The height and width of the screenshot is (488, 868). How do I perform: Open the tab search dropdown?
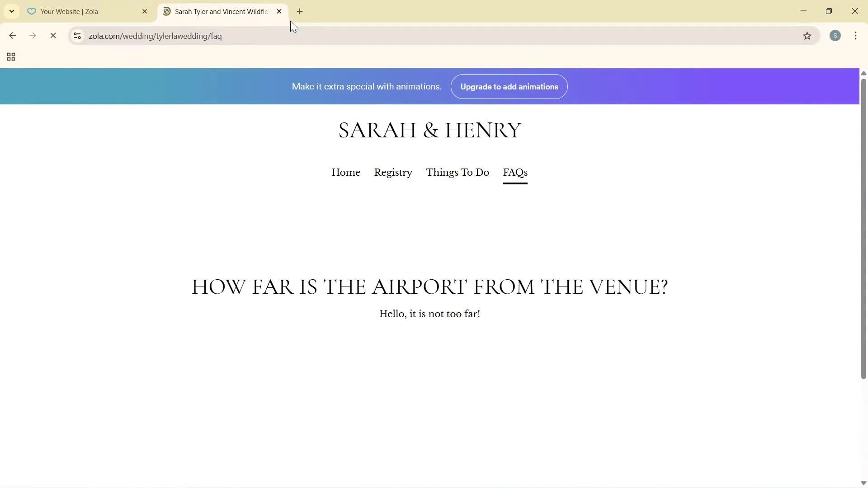pos(11,11)
